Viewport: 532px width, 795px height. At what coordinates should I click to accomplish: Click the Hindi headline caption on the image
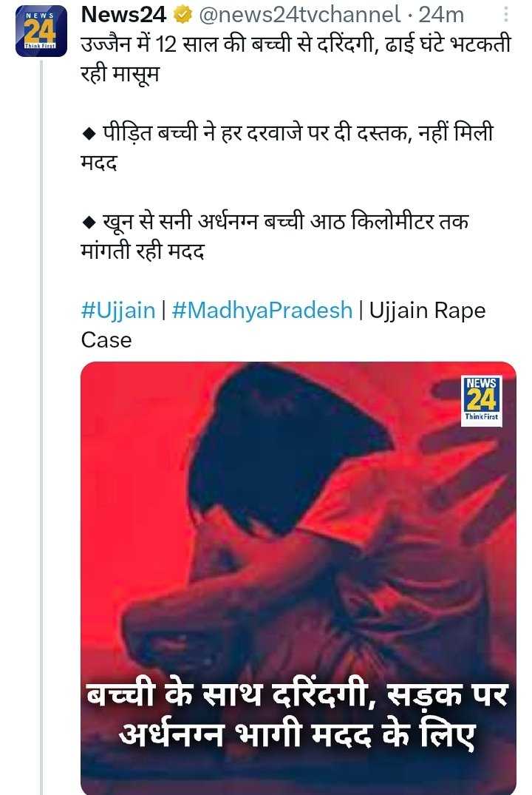point(298,714)
